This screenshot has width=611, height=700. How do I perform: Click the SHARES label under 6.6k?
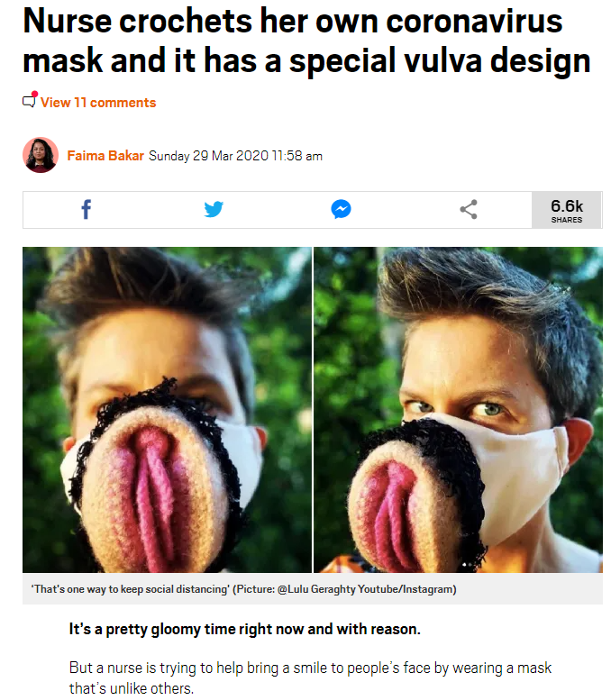tap(567, 220)
